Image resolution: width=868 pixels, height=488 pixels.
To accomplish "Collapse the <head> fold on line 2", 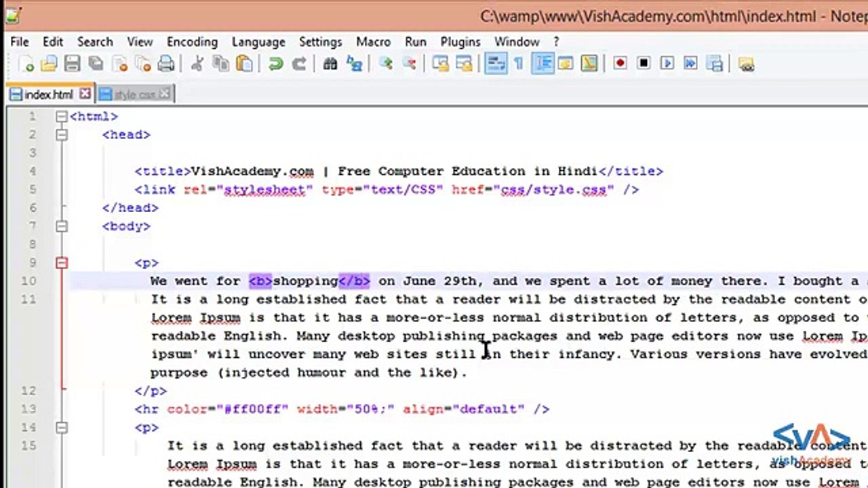I will 62,135.
